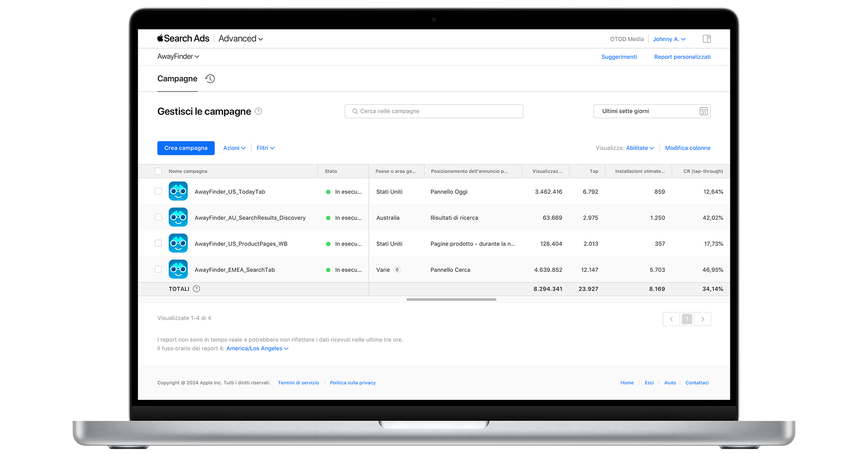The height and width of the screenshot is (453, 868).
Task: Click the 6 countries badge next to Varie
Action: [x=397, y=270]
